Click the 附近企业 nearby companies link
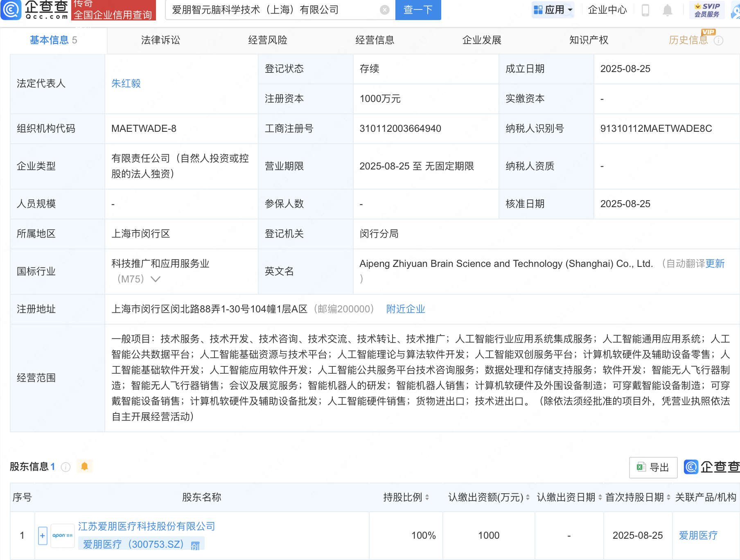This screenshot has height=560, width=740. [405, 309]
